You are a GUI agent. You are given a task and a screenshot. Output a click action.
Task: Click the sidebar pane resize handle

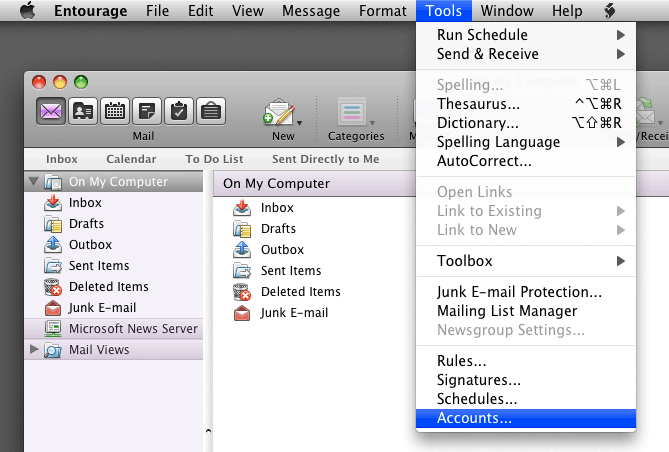[x=208, y=431]
